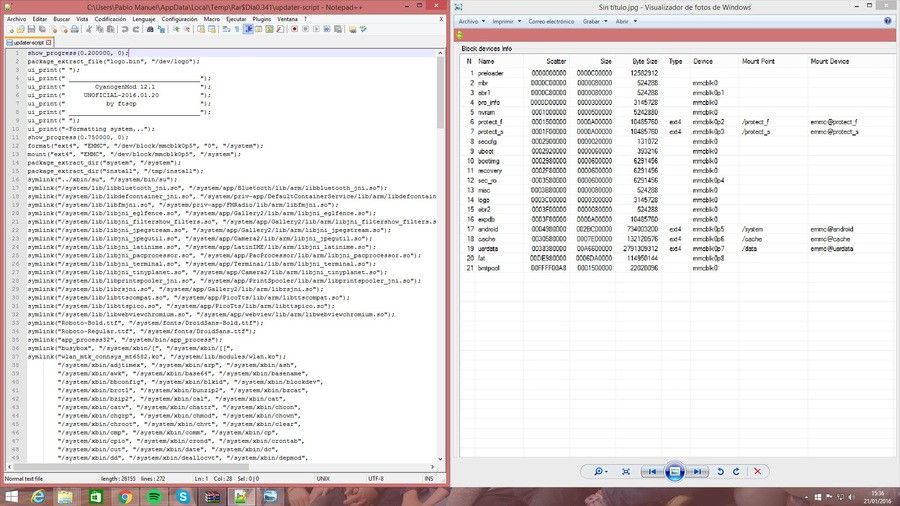Click the Stop Recording macro icon
The height and width of the screenshot is (506, 900).
pyautogui.click(x=305, y=29)
